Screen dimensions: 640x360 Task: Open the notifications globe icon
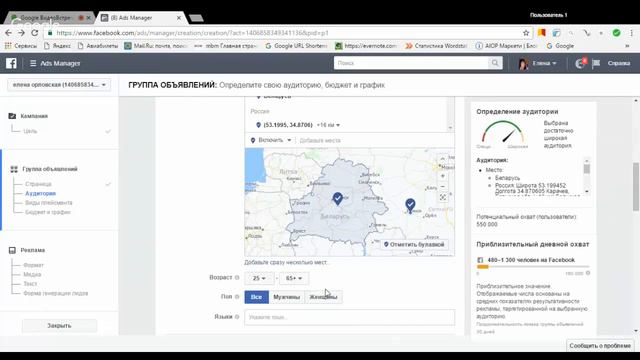coord(580,63)
